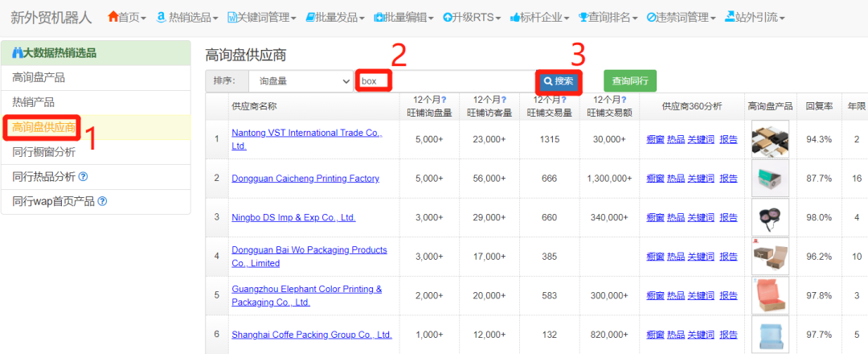Open pink box thumbnail for Guangzhou Elephant row

[771, 295]
